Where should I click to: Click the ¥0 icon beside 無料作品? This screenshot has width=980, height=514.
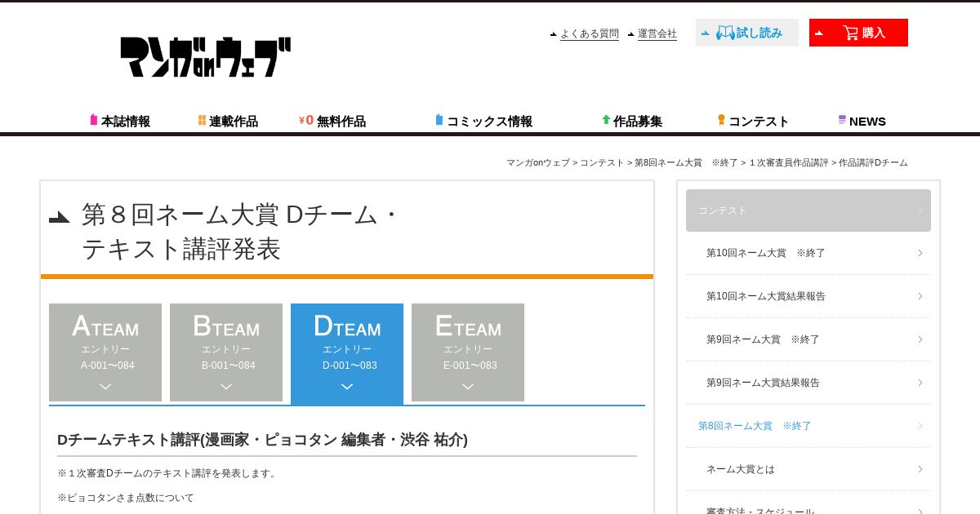point(306,120)
